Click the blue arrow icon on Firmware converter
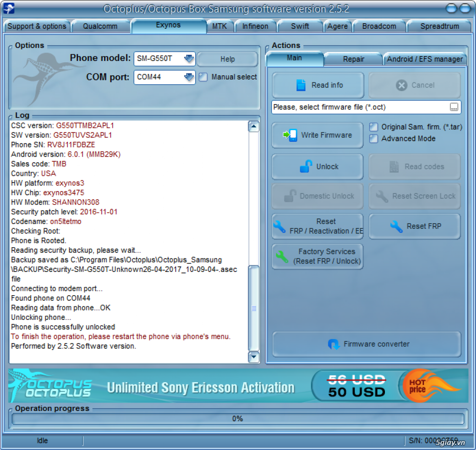The width and height of the screenshot is (476, 450). coord(334,344)
